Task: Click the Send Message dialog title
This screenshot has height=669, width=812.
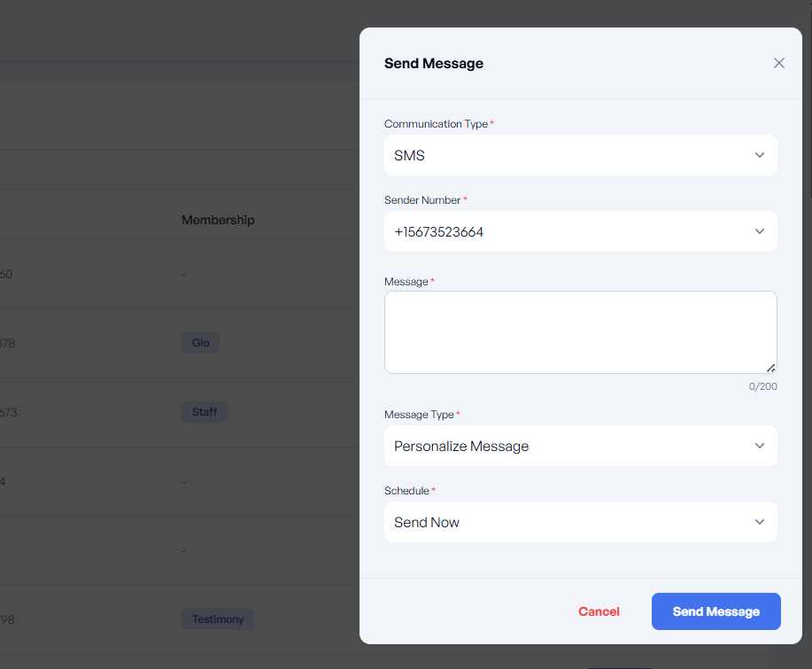Action: point(434,63)
